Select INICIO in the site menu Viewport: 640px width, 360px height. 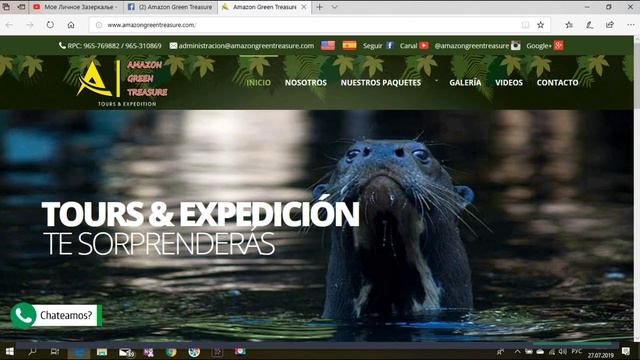[258, 82]
